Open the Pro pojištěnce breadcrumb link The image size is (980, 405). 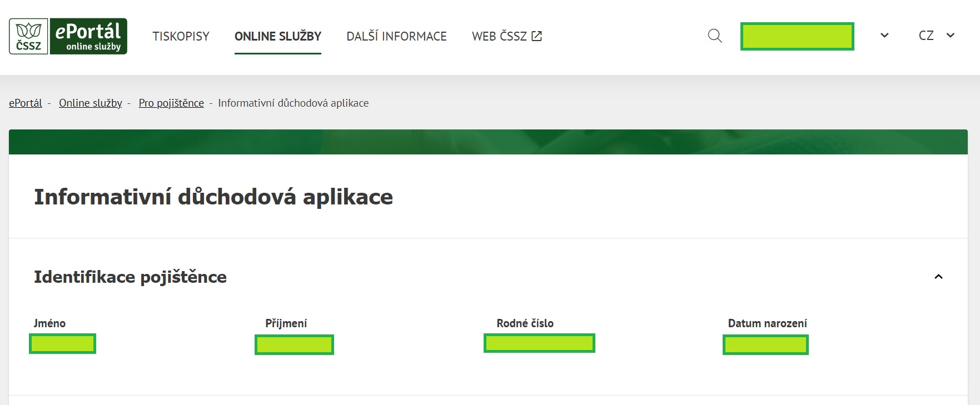[171, 103]
